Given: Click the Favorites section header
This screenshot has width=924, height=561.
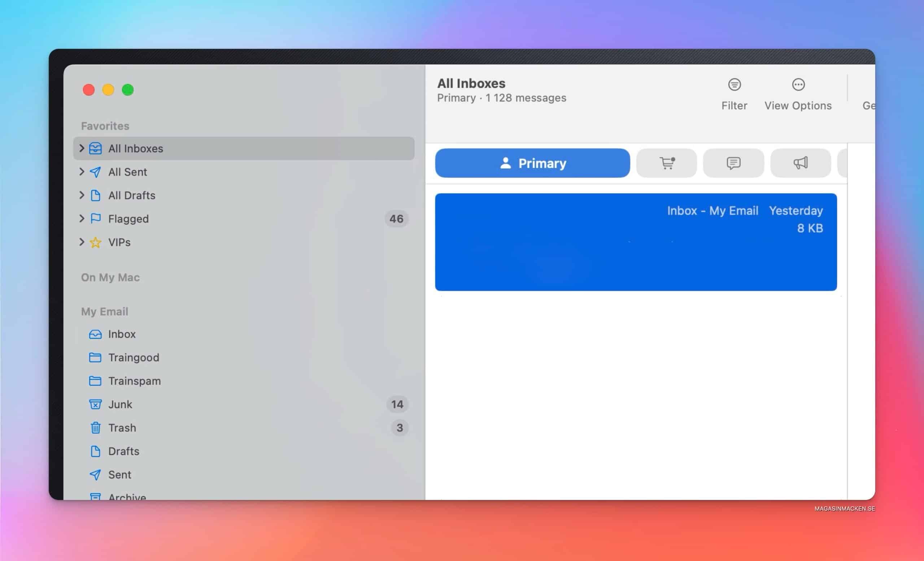Looking at the screenshot, I should pos(105,126).
